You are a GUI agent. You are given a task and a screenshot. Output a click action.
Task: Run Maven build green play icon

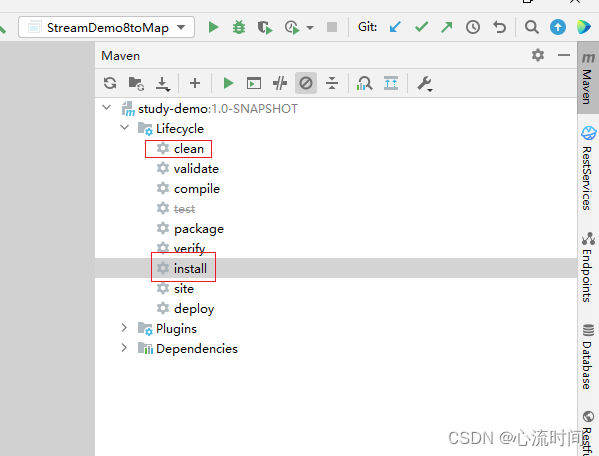click(228, 83)
